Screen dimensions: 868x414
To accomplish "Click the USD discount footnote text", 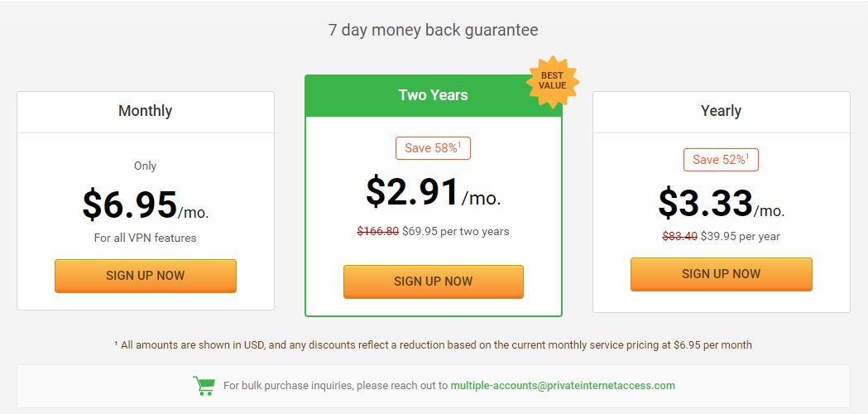I will coord(434,344).
